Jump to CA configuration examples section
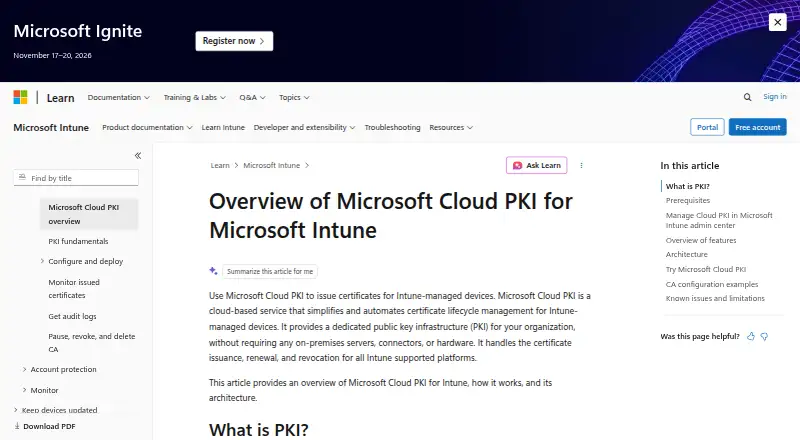Screen dimensions: 800x440 point(712,284)
